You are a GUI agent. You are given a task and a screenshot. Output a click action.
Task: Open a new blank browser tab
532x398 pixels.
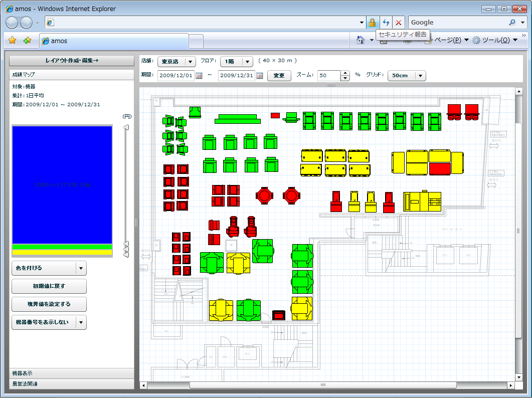pyautogui.click(x=196, y=42)
